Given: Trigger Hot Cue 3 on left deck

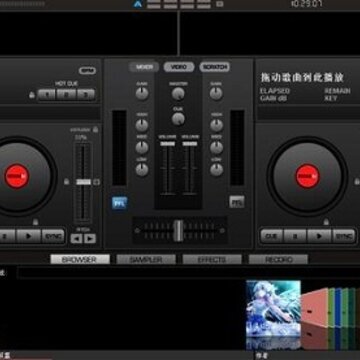Looking at the screenshot, I should (85, 95).
